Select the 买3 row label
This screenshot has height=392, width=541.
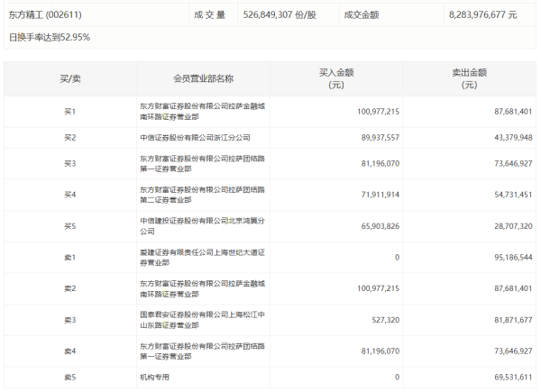[x=70, y=164]
